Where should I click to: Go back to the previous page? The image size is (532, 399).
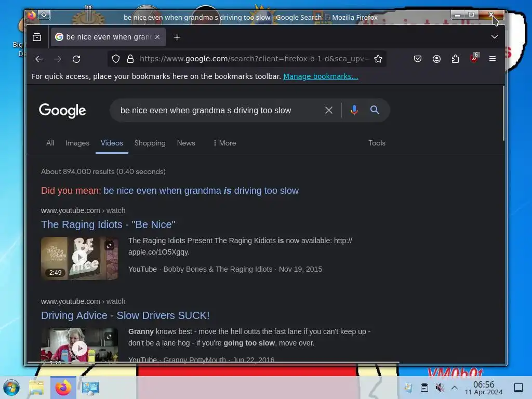pos(39,59)
